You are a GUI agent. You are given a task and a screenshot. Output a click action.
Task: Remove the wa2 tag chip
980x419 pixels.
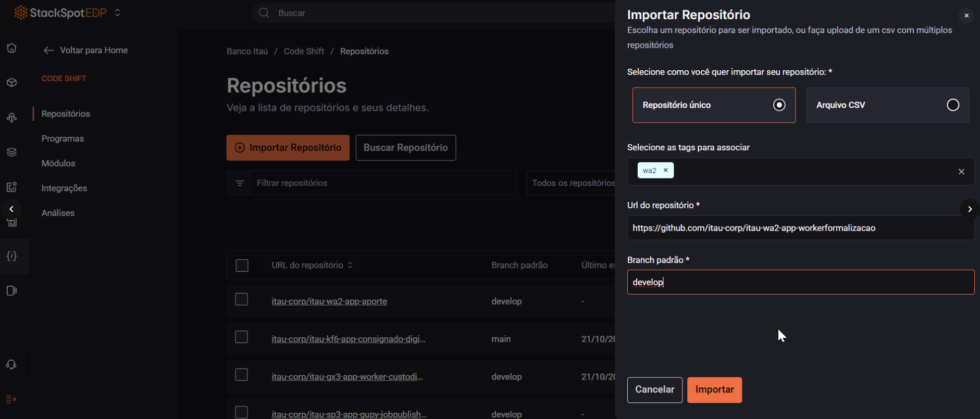click(665, 170)
